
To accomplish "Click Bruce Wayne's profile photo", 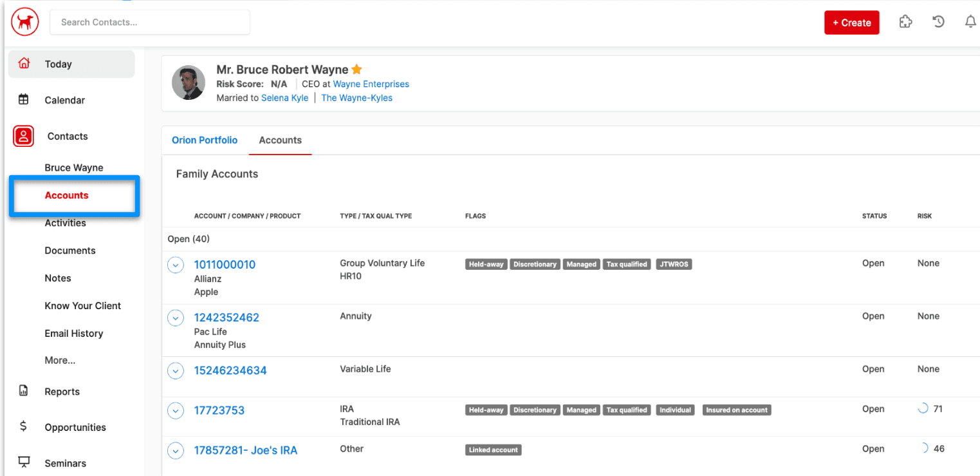I will tap(189, 82).
